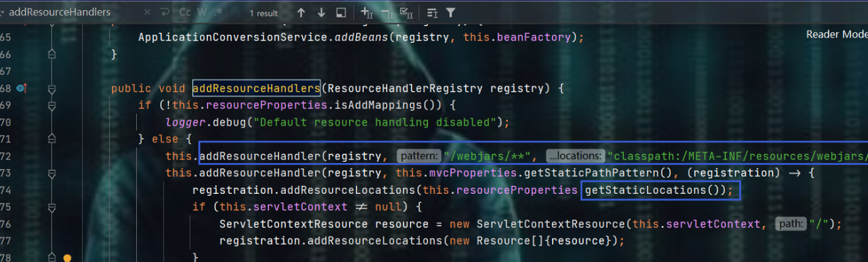Select all occurrences icon

coord(405,13)
